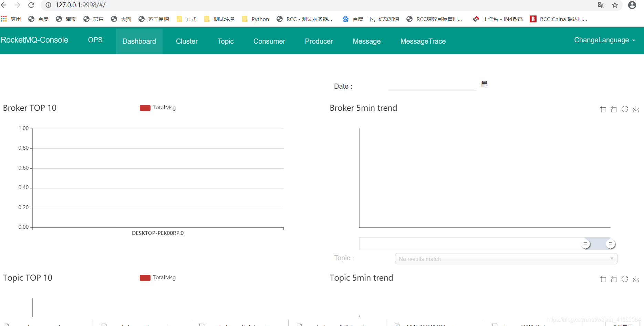
Task: Click the address bar URL
Action: [x=80, y=5]
